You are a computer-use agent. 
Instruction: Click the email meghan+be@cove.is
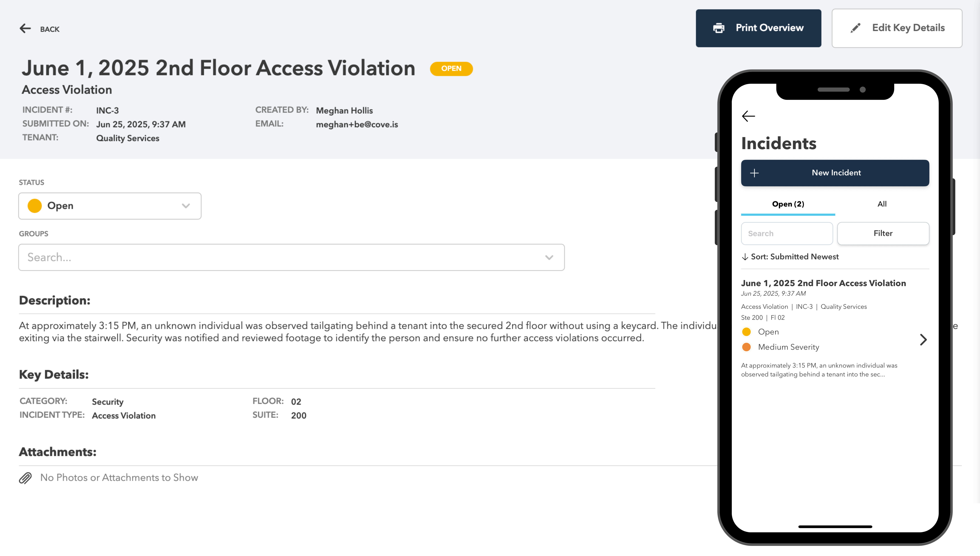pos(357,125)
